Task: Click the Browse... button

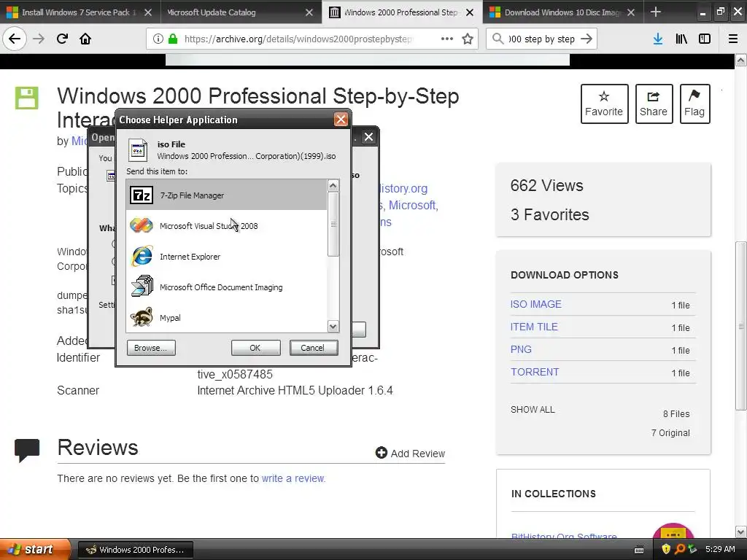Action: pos(151,348)
